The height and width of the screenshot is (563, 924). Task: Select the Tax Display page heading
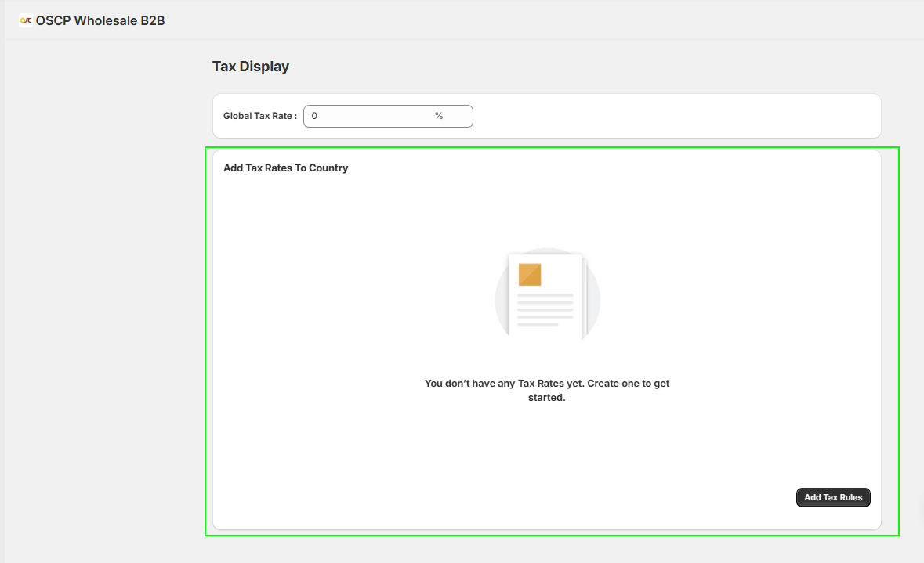pos(250,67)
